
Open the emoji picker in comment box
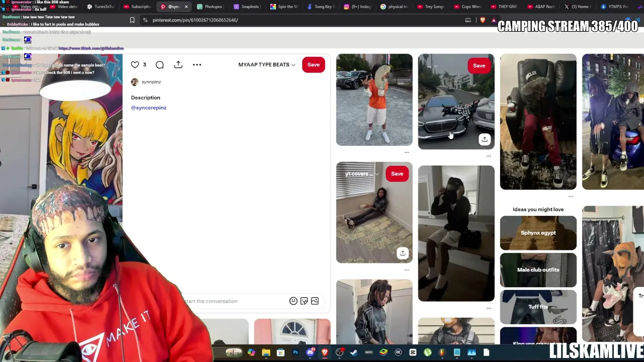(293, 301)
